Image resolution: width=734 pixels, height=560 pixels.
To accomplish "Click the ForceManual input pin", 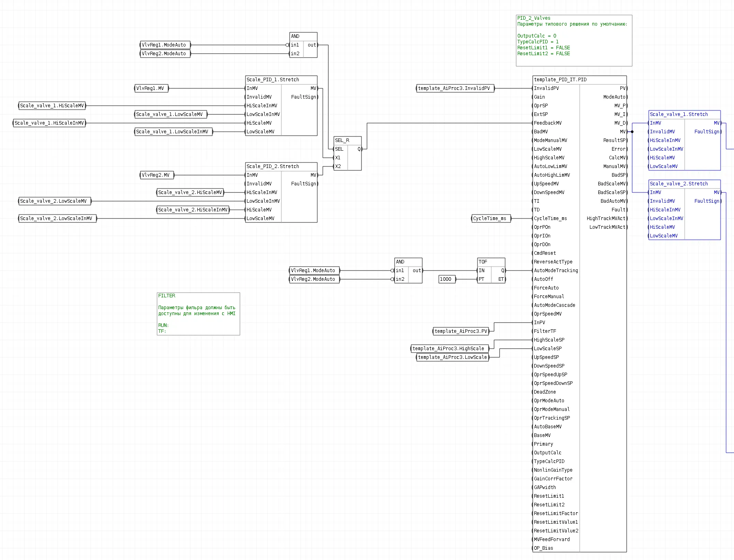I will point(549,297).
